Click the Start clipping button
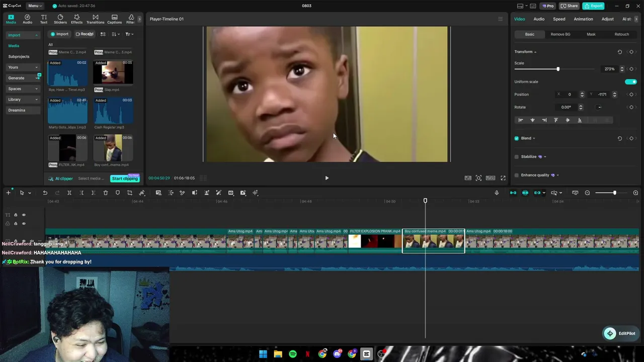The height and width of the screenshot is (362, 644). tap(125, 178)
